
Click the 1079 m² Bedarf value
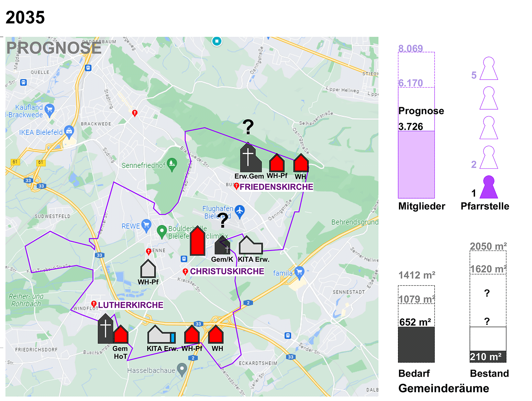click(x=417, y=299)
